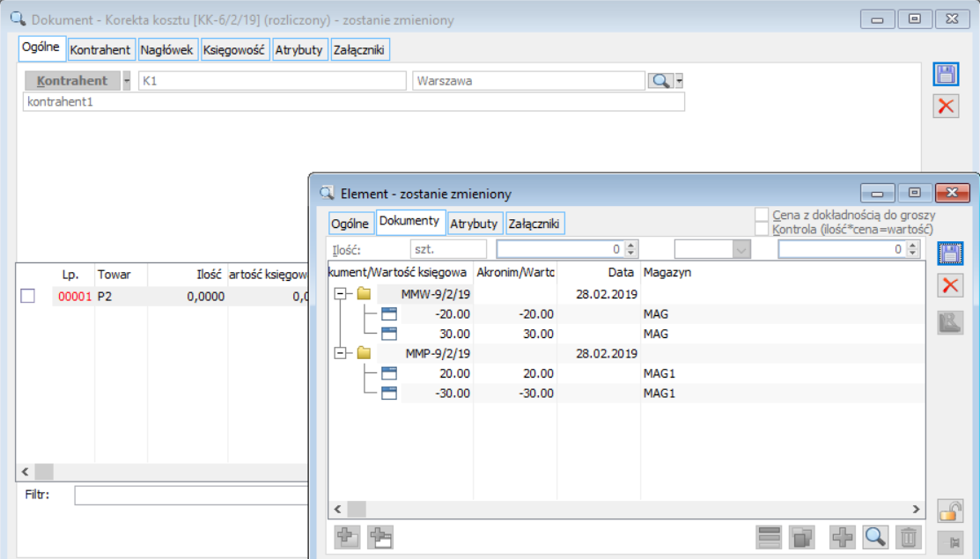Collapse the MMW-9/2/19 tree node

tap(340, 293)
